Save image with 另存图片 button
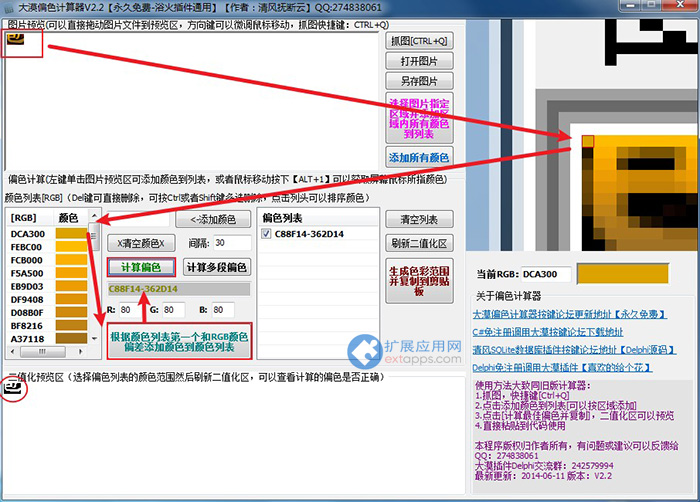The image size is (700, 502). pos(419,81)
